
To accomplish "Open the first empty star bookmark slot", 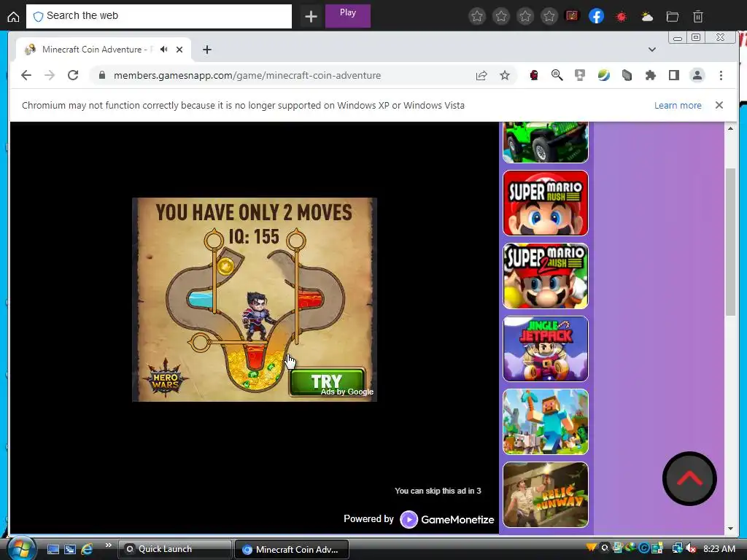I will (477, 17).
